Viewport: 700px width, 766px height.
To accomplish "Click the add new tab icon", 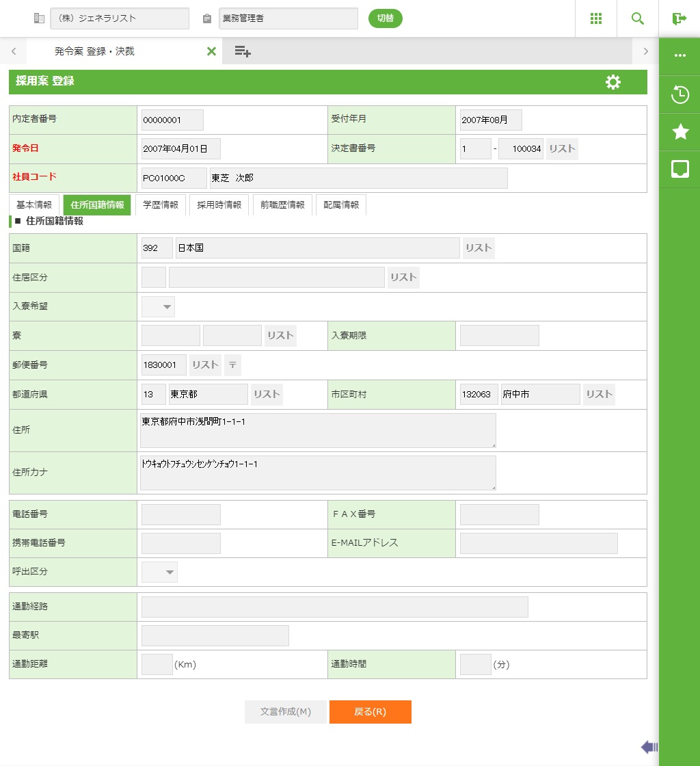I will point(243,51).
